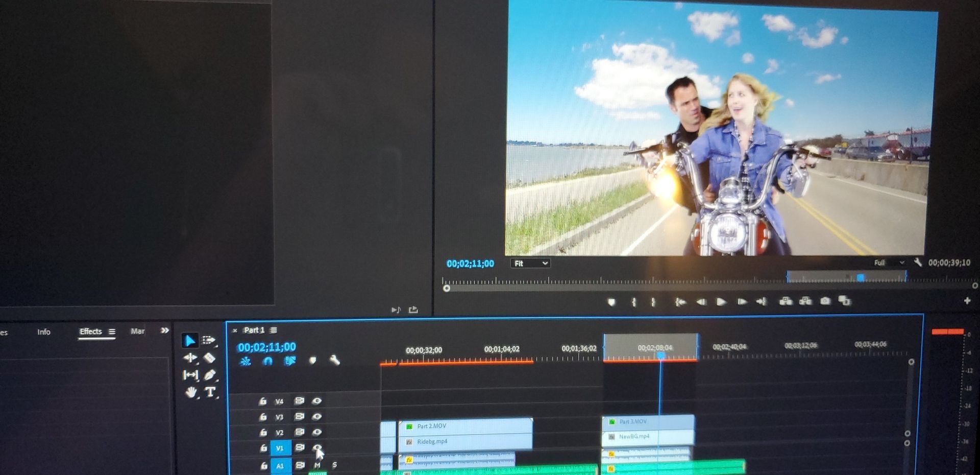
Task: Select the Slip tool
Action: (190, 375)
